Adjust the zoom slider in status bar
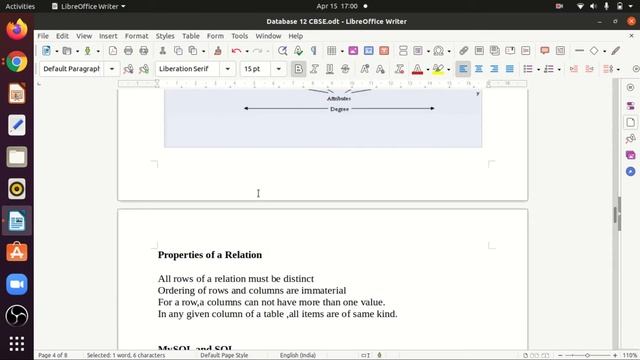Image resolution: width=640 pixels, height=360 pixels. pyautogui.click(x=587, y=355)
